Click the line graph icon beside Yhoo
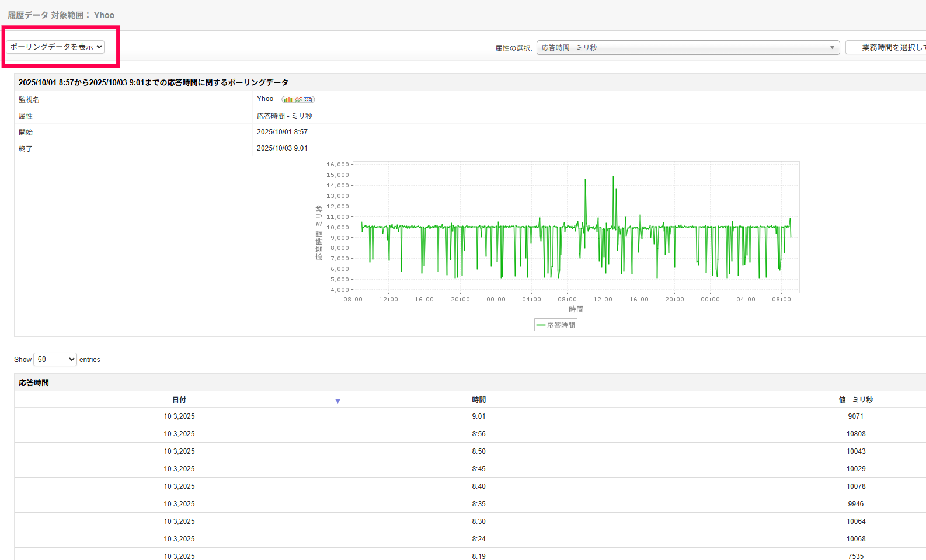Image resolution: width=926 pixels, height=560 pixels. pos(298,100)
